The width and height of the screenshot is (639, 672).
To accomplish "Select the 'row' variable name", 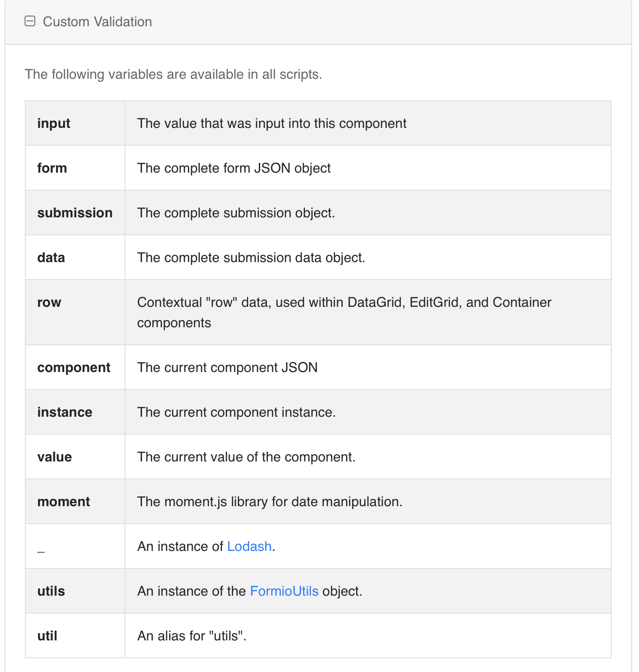I will click(x=49, y=302).
